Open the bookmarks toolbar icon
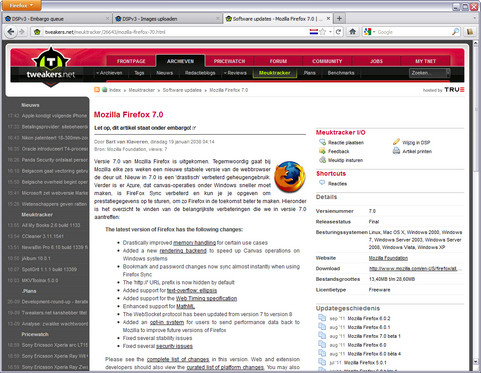481x373 pixels. click(x=470, y=32)
